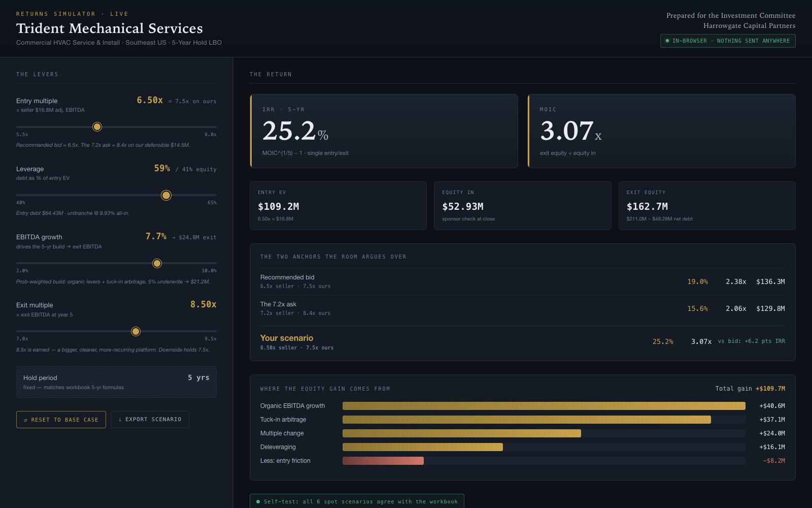
Task: Click the EBITDA growth slider handle
Action: [x=157, y=263]
